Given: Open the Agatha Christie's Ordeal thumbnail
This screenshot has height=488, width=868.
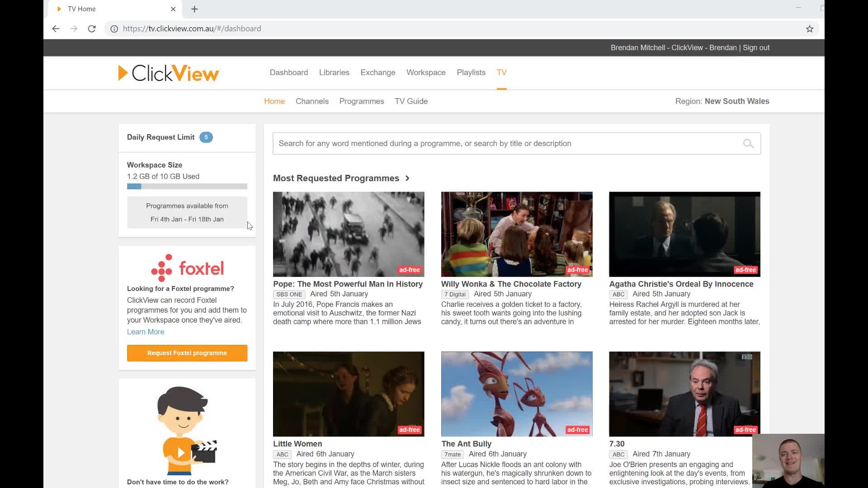Looking at the screenshot, I should coord(684,234).
